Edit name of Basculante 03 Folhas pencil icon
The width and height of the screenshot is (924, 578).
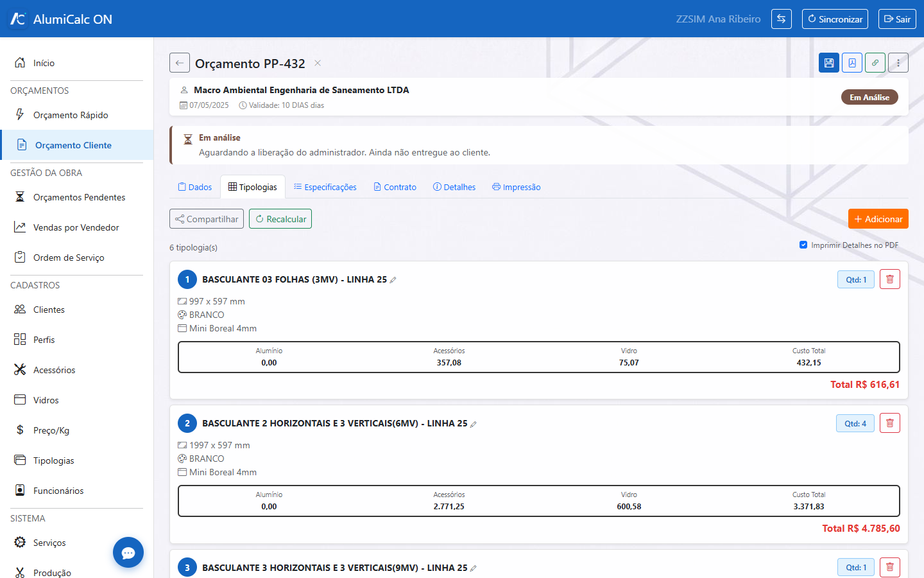[393, 280]
